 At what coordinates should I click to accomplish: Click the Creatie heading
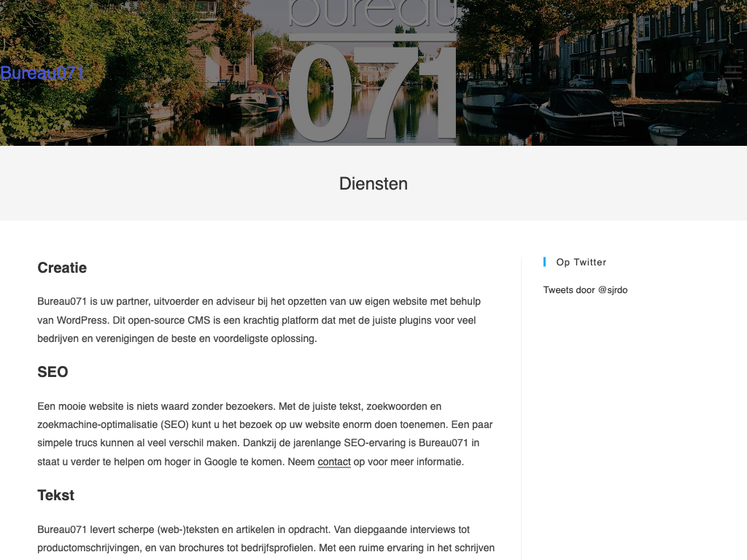click(x=62, y=268)
